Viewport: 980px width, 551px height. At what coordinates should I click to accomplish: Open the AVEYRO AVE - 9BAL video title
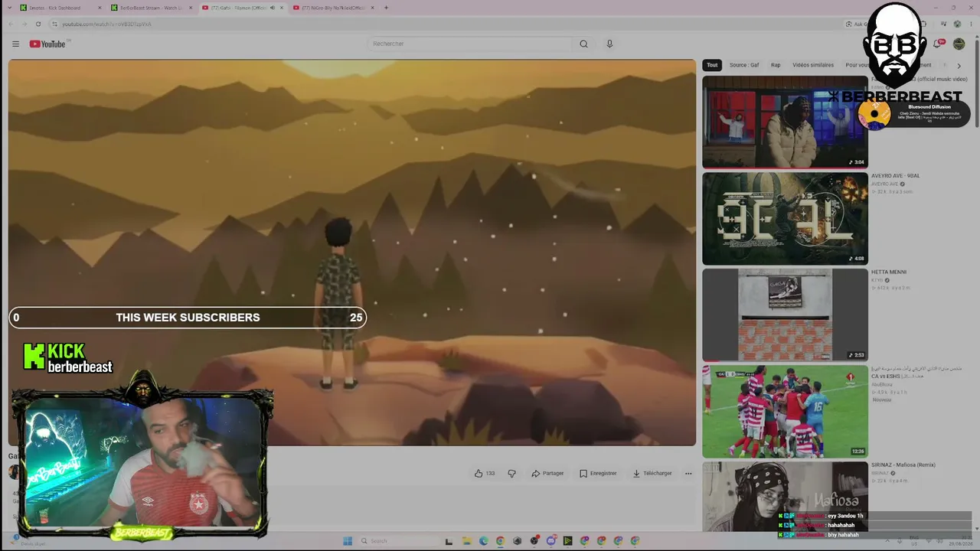[896, 175]
